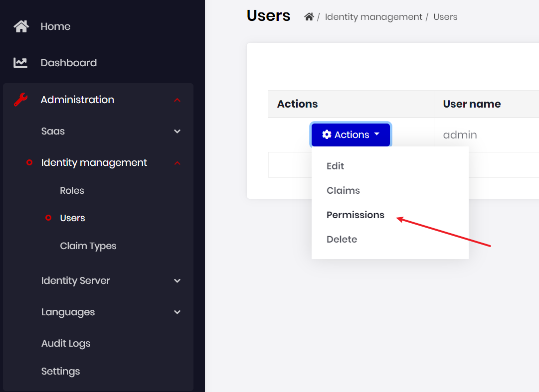Click the Identity management breadcrumb link
Screen dimensions: 539x392
373,17
